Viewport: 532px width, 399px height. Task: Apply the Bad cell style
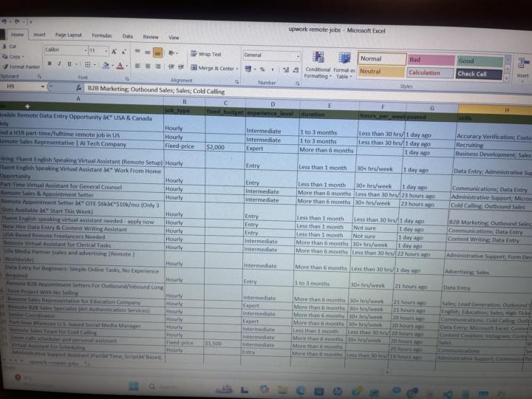[431, 60]
